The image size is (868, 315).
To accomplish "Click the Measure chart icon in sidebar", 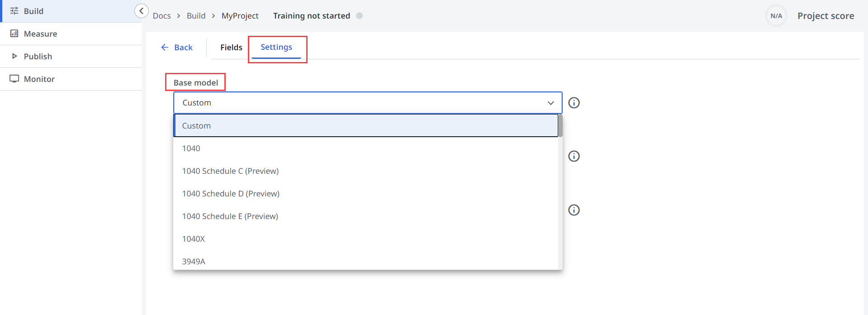I will [x=14, y=33].
